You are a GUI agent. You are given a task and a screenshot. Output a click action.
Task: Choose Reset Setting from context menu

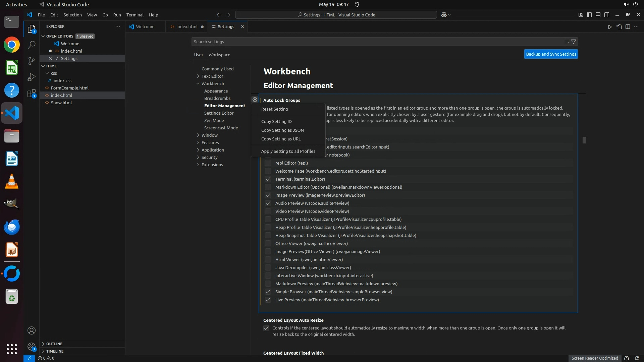tap(274, 109)
